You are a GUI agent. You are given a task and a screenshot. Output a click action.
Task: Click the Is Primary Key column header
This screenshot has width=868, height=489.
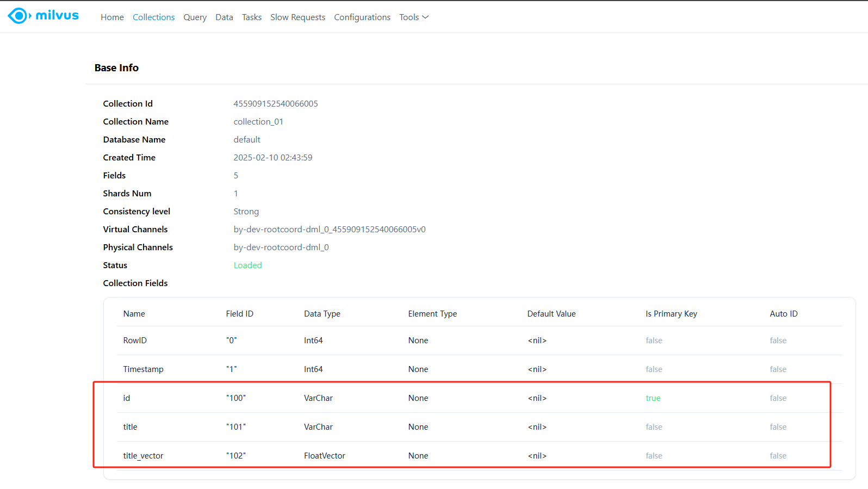tap(671, 314)
